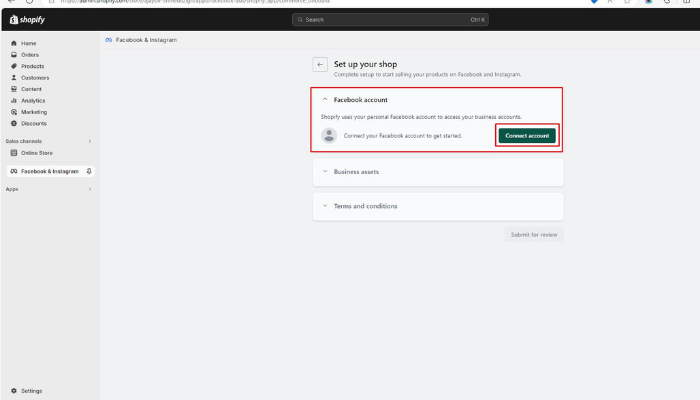This screenshot has width=700, height=400.
Task: Open Products in the sidebar
Action: click(x=33, y=66)
